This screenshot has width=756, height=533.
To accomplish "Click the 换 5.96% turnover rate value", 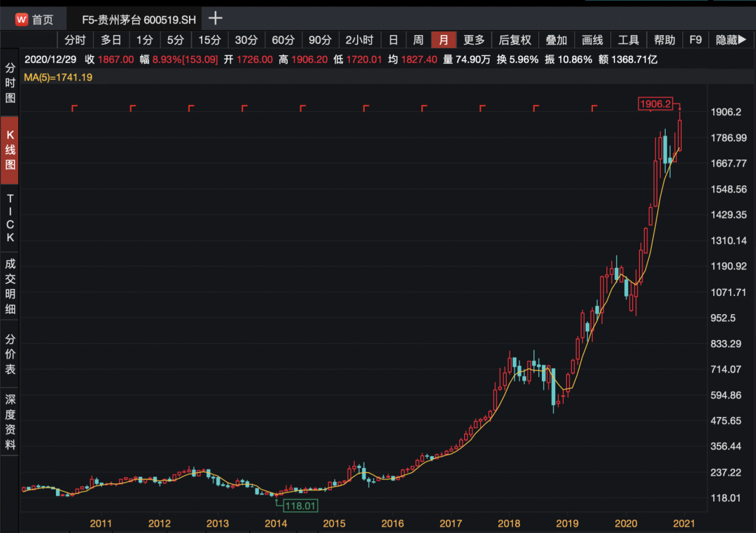I will pos(517,59).
